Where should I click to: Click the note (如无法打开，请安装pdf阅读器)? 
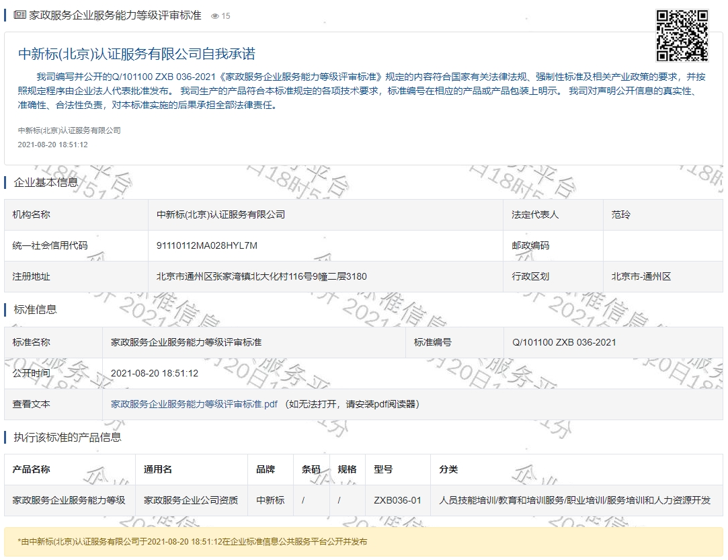click(x=352, y=405)
